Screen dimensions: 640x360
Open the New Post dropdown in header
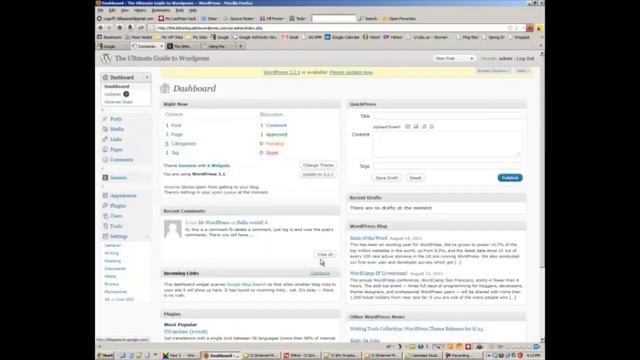click(x=454, y=58)
